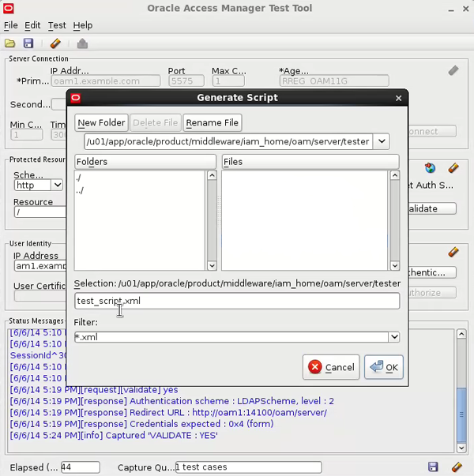The width and height of the screenshot is (474, 476).
Task: Click the directory path text field
Action: (x=228, y=141)
